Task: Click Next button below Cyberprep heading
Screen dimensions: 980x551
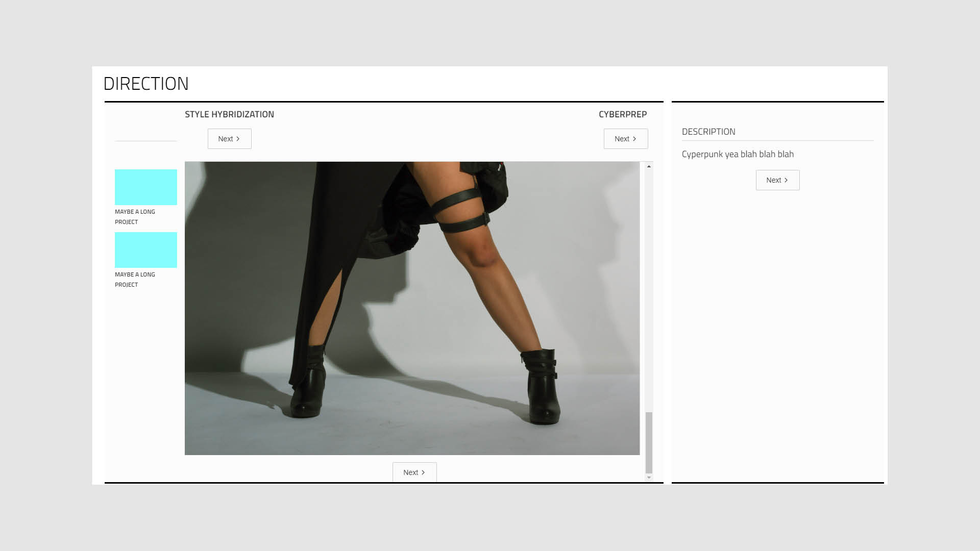Action: tap(625, 139)
